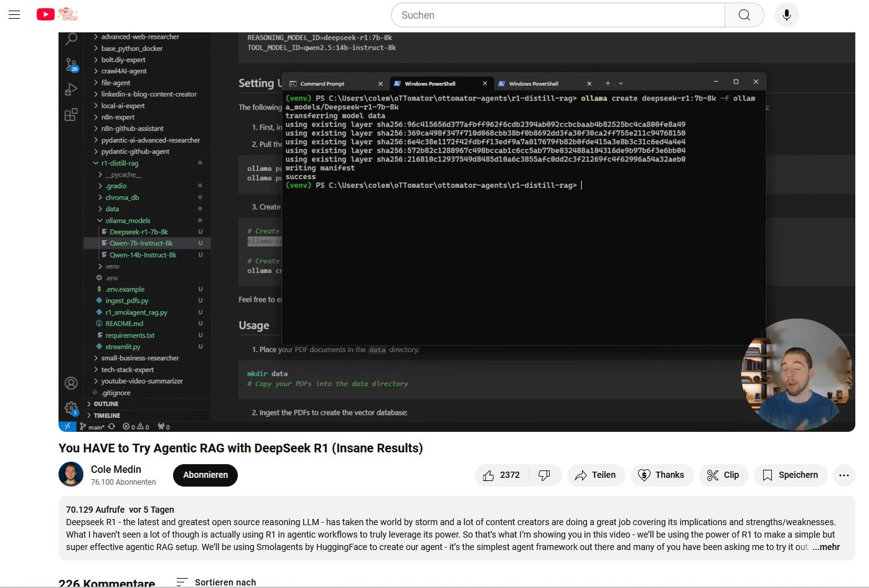Open the .env.example file
869x588 pixels.
click(x=124, y=289)
